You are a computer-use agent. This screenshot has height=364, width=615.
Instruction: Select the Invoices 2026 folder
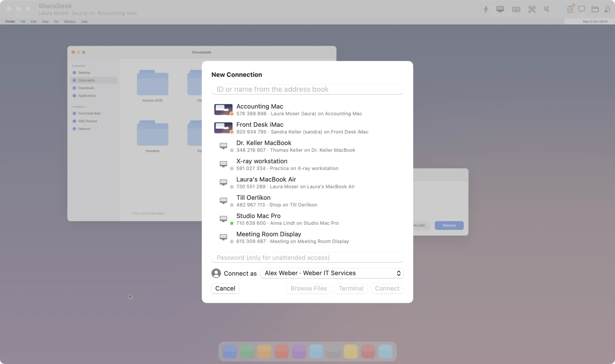coord(152,86)
